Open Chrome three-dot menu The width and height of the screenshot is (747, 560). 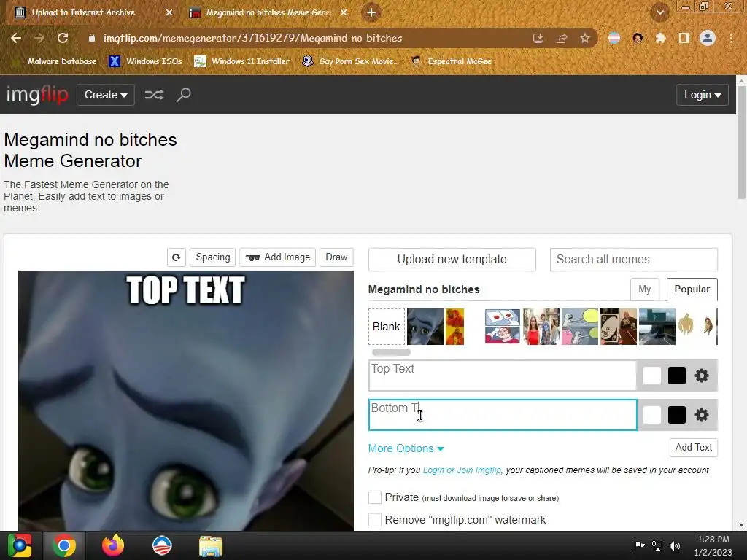[731, 38]
